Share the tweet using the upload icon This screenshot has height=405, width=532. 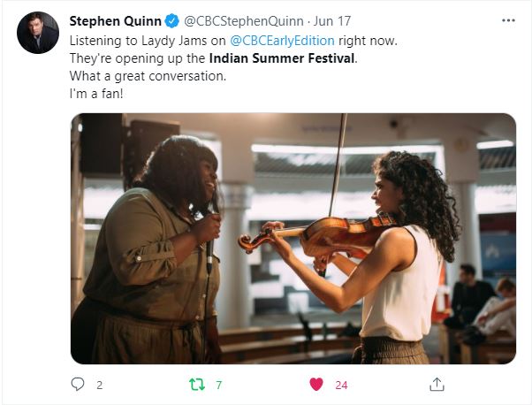click(436, 385)
